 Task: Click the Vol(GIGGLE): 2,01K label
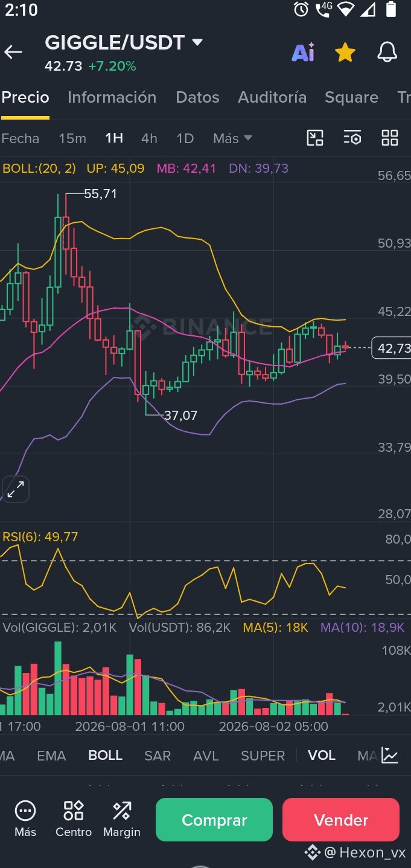[x=60, y=628]
